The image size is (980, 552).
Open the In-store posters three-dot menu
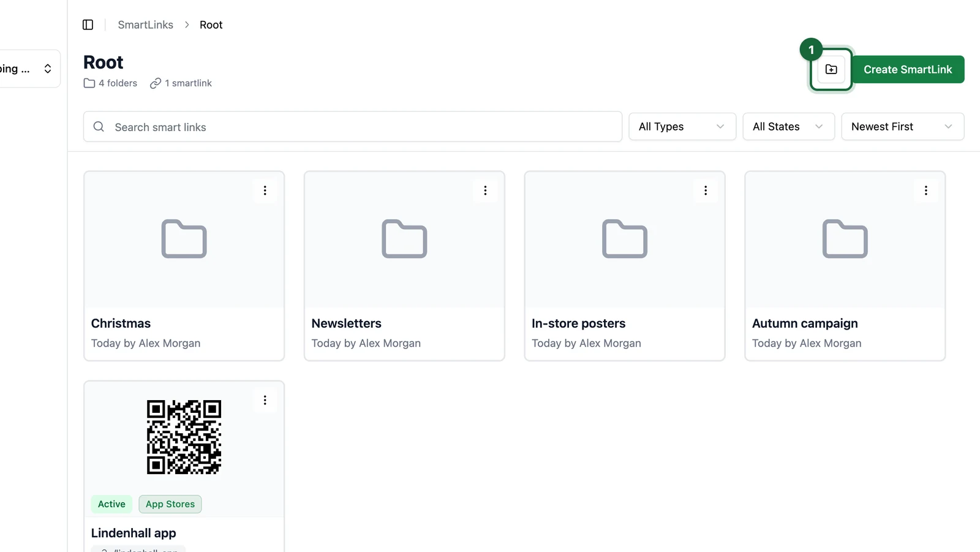click(706, 191)
